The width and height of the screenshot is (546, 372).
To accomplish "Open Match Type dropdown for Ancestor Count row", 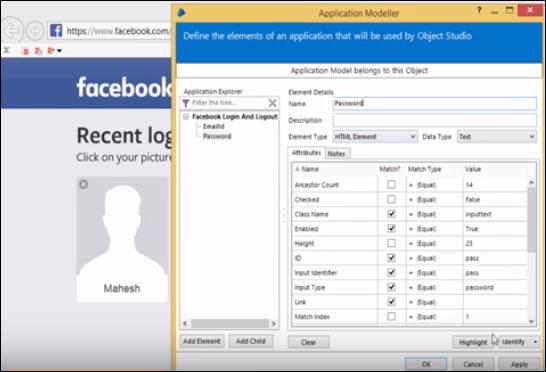I will point(434,185).
